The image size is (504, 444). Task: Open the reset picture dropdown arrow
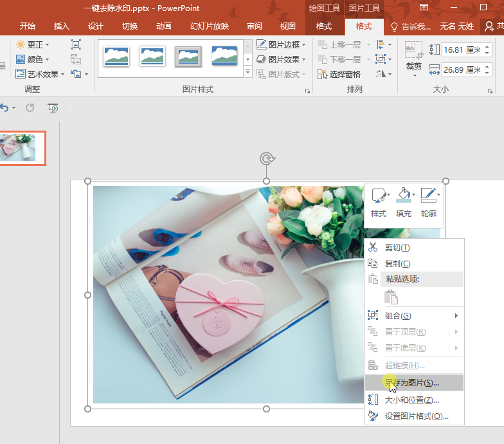tap(86, 75)
